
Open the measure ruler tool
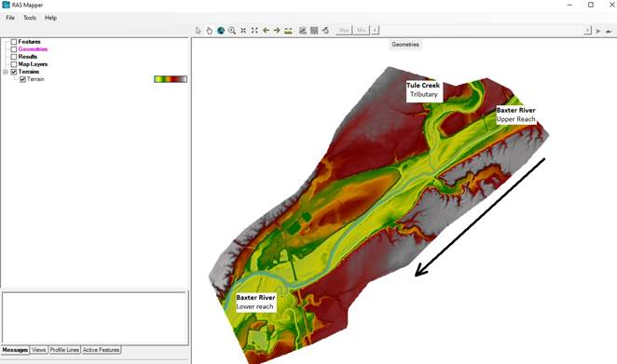pos(288,31)
